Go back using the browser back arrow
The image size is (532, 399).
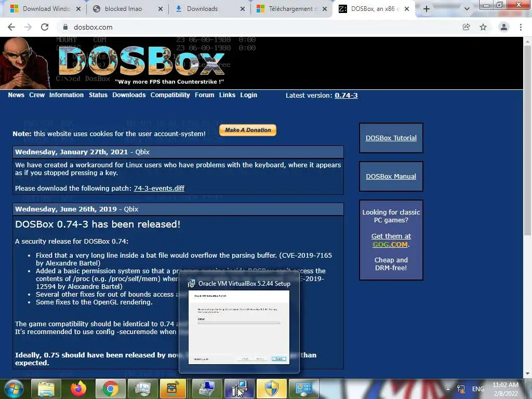click(x=11, y=27)
